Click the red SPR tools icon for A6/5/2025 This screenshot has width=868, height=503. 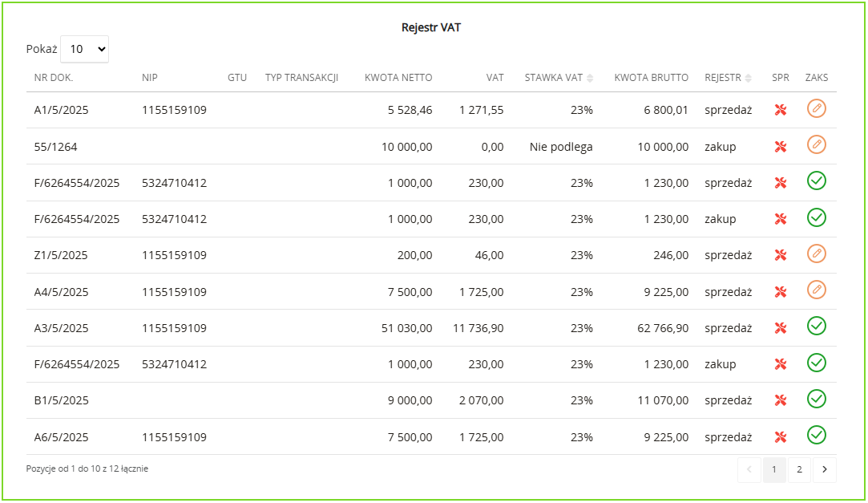[x=781, y=437]
